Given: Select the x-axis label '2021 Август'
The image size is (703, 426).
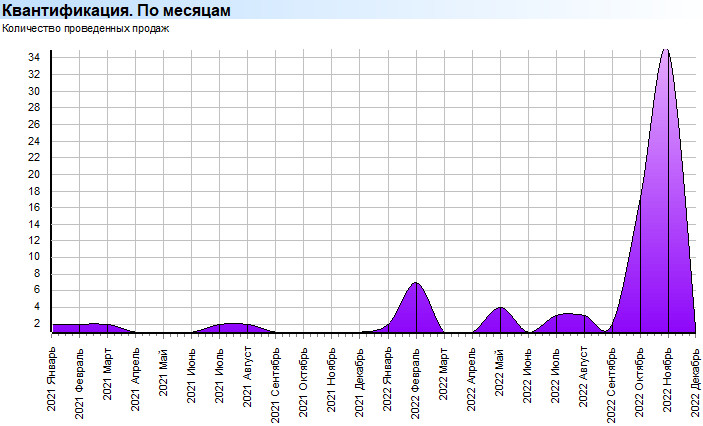Looking at the screenshot, I should point(247,377).
